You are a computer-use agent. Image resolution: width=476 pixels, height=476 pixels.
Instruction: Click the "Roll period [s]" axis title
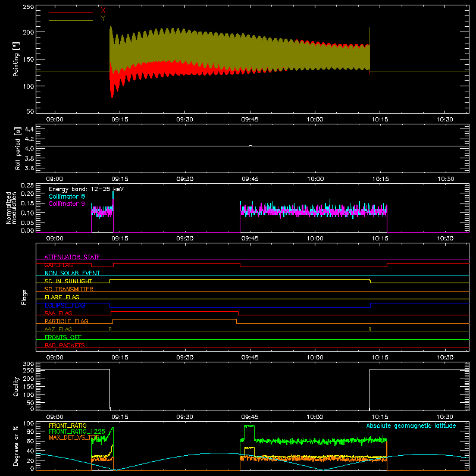[18, 148]
